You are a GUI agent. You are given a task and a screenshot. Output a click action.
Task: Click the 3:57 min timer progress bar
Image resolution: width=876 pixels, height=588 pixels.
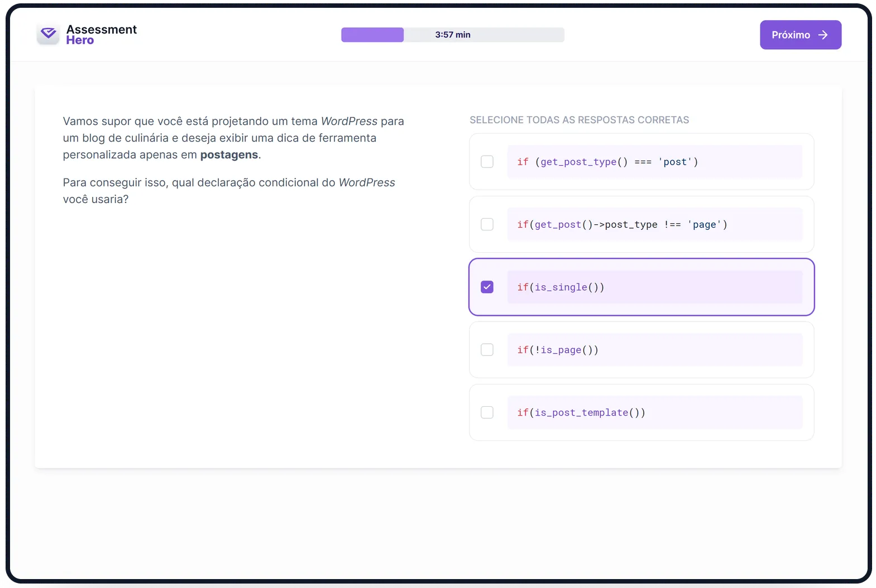click(x=453, y=35)
